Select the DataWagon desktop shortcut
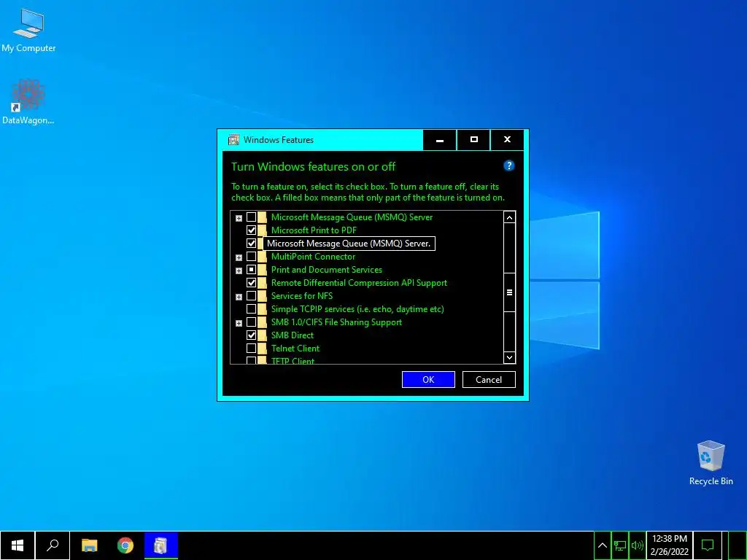The width and height of the screenshot is (747, 560). (x=28, y=102)
